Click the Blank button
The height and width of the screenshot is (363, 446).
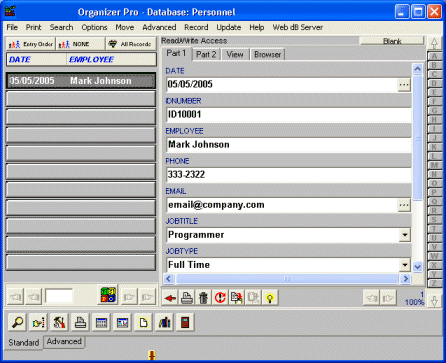[392, 41]
